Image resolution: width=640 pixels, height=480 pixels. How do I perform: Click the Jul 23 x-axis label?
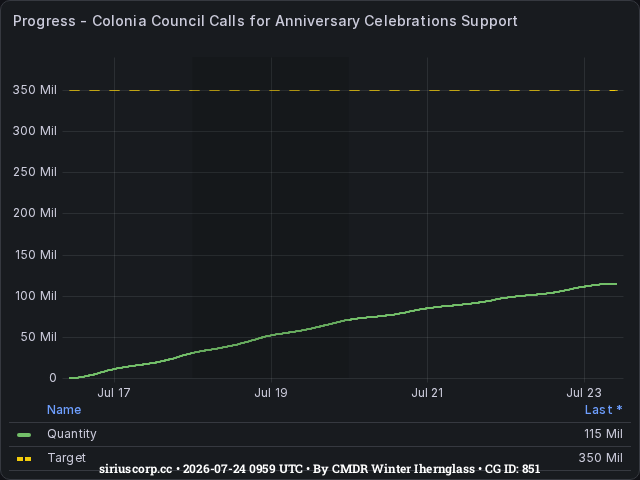pyautogui.click(x=584, y=393)
